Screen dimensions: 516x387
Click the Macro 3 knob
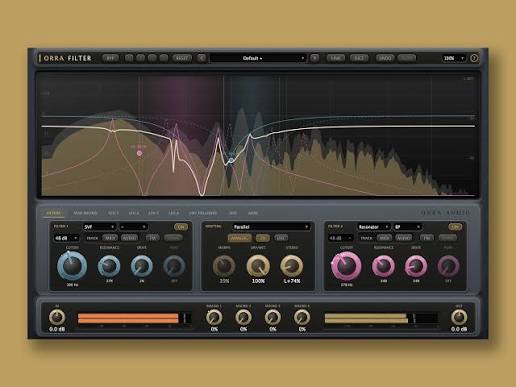(273, 317)
